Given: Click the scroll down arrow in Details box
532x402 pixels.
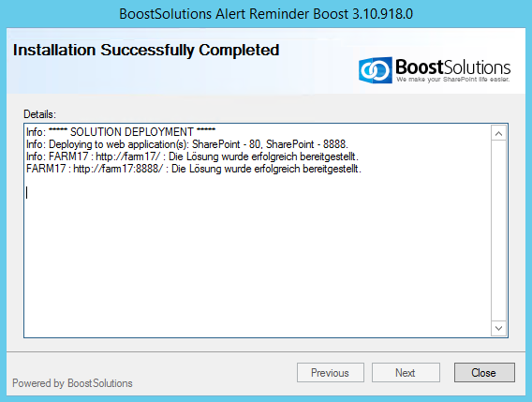Looking at the screenshot, I should click(498, 328).
